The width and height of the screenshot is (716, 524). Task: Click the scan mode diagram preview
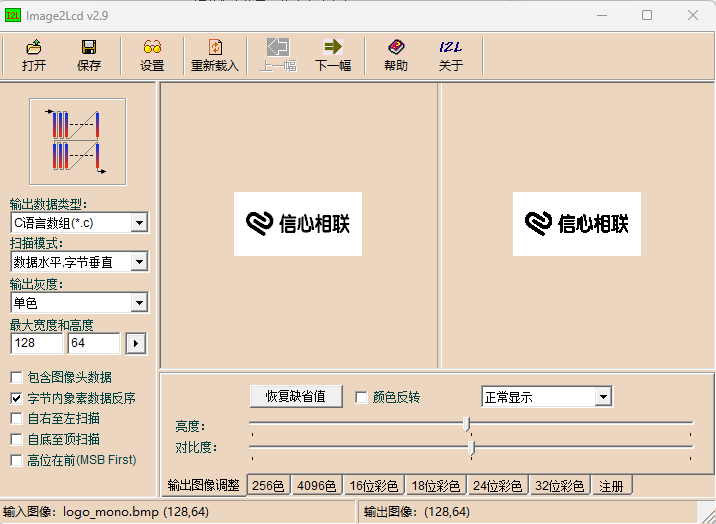click(x=78, y=141)
